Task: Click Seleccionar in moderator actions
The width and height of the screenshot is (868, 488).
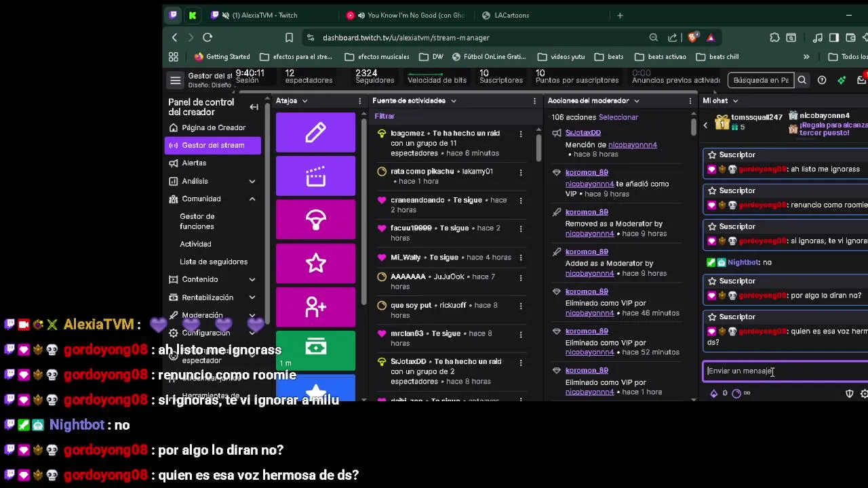Action: [618, 117]
